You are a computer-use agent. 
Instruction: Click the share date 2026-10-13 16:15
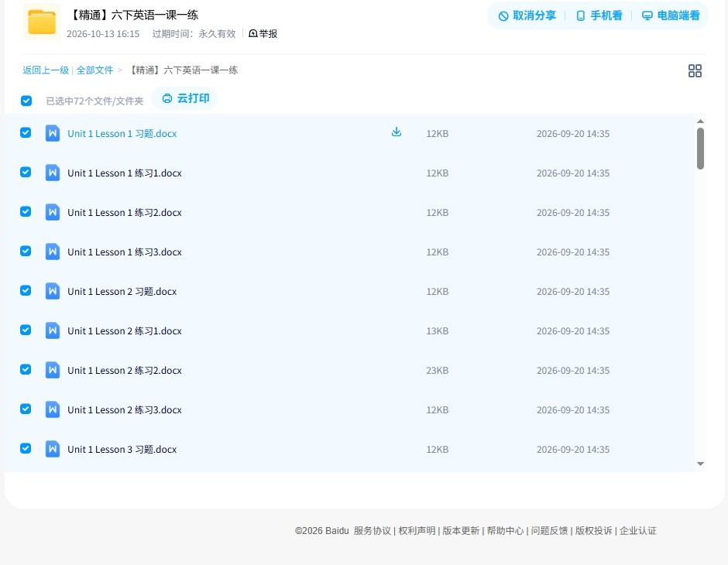(103, 34)
